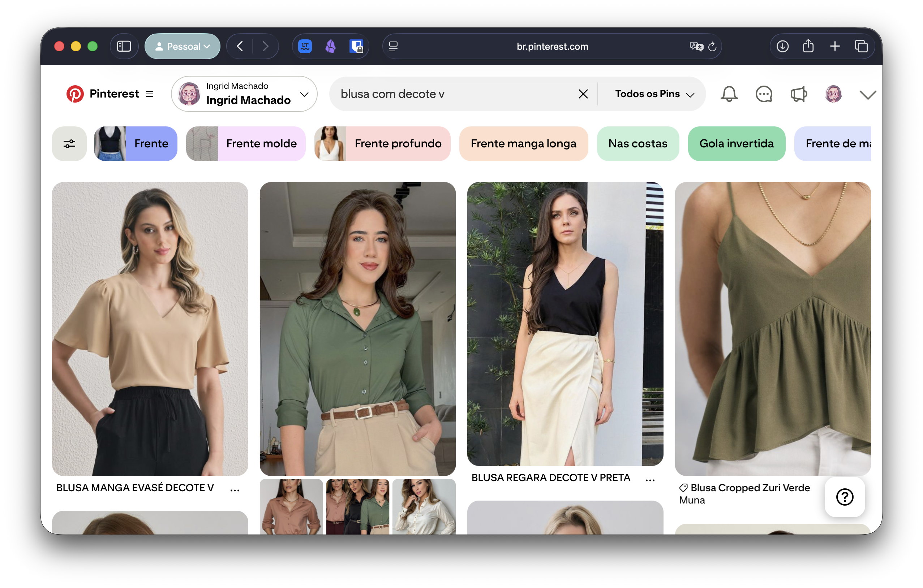
Task: Open the notifications bell
Action: [x=729, y=94]
